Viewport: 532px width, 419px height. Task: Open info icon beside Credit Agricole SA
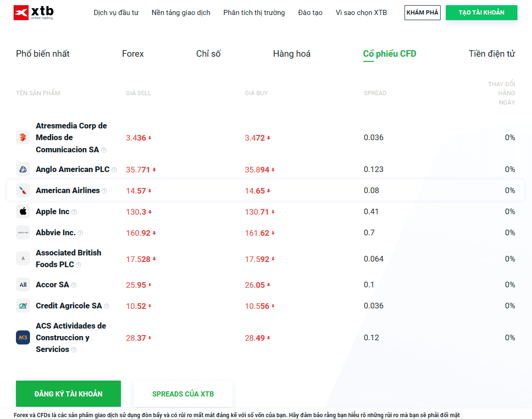tap(106, 307)
